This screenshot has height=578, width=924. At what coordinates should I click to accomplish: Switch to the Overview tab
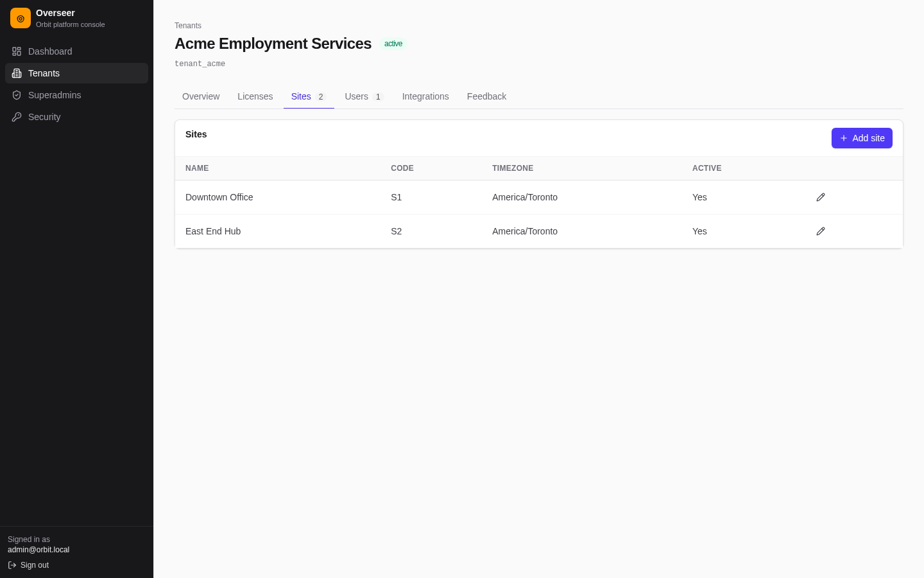coord(201,96)
